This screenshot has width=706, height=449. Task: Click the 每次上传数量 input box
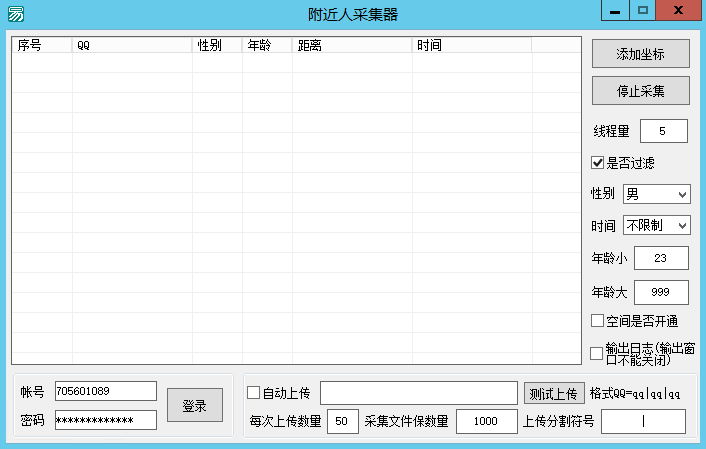342,422
